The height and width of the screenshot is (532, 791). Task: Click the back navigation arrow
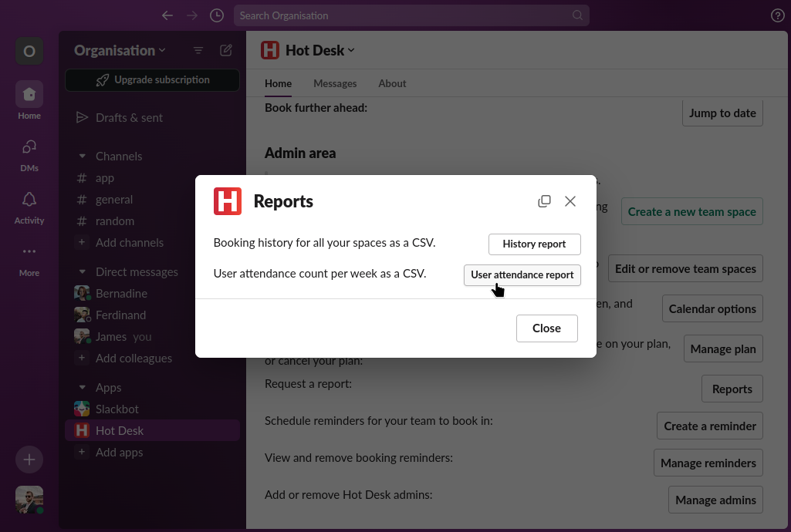tap(167, 15)
